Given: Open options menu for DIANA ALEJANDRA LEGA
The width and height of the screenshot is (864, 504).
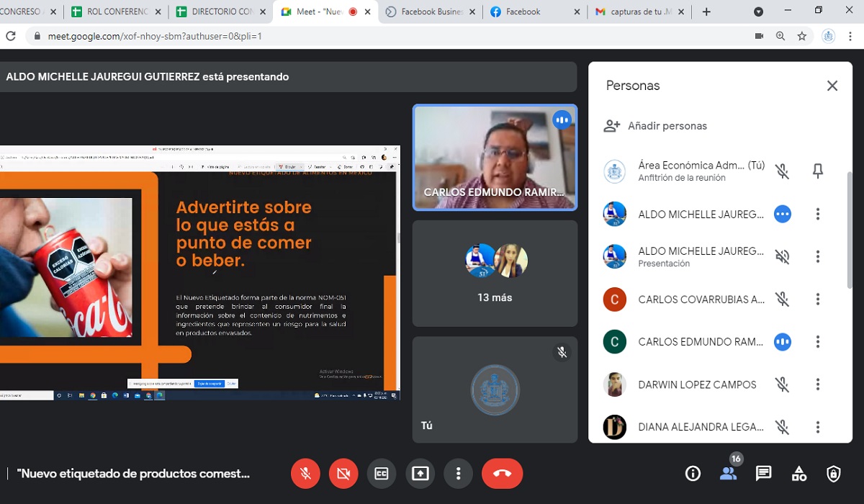Looking at the screenshot, I should tap(818, 427).
